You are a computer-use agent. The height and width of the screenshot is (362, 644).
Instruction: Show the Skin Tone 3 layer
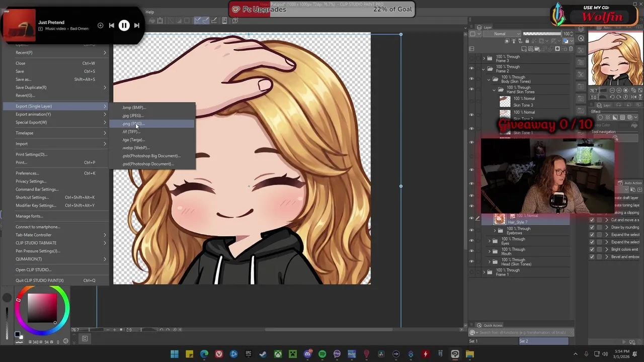click(x=471, y=102)
